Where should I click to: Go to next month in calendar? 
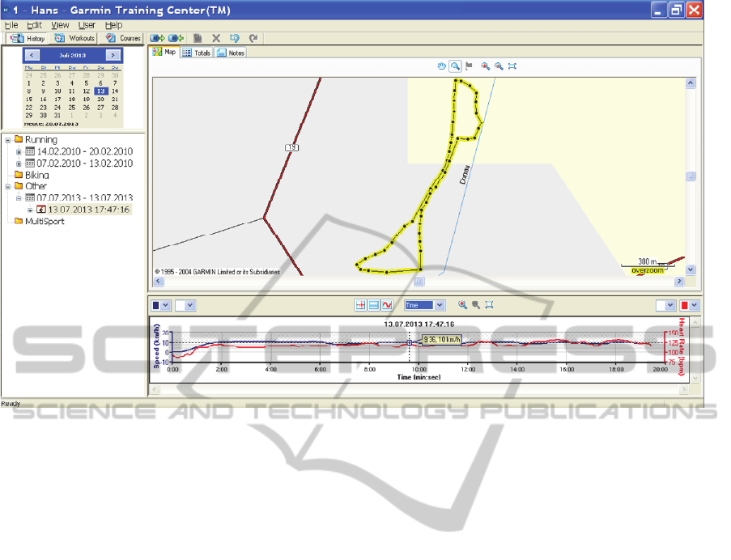coord(114,54)
